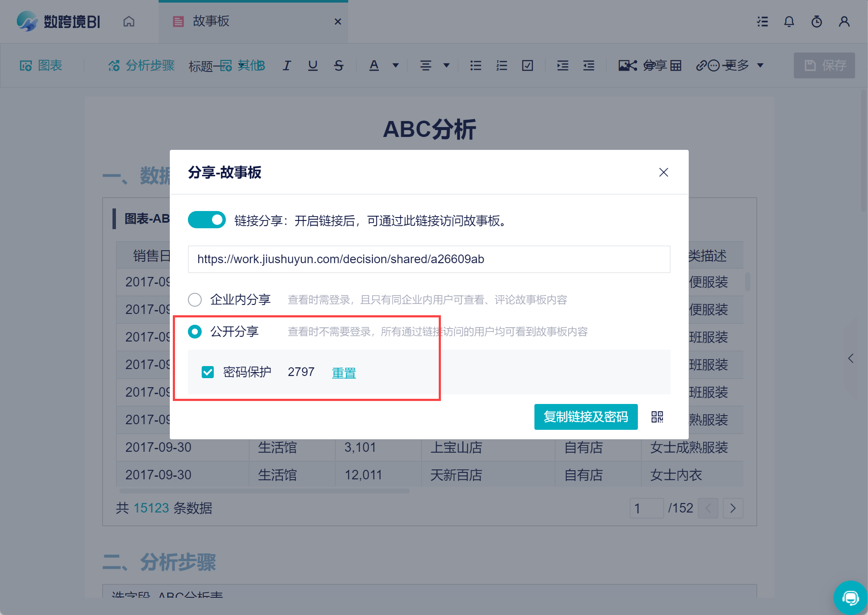The height and width of the screenshot is (615, 868).
Task: Apply strikethrough formatting
Action: (x=339, y=65)
